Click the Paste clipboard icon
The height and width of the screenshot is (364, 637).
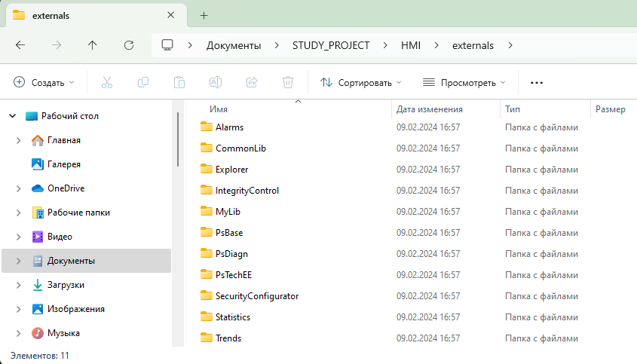(179, 82)
